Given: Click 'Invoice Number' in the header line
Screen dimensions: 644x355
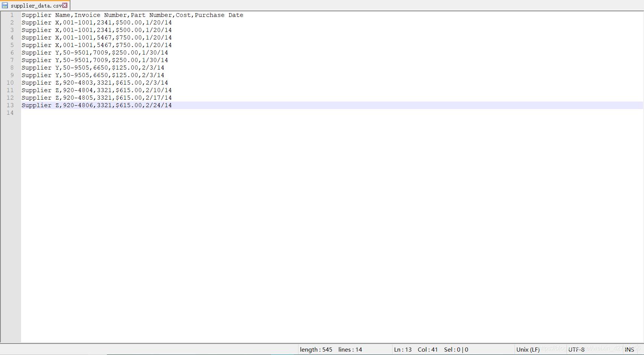Looking at the screenshot, I should [100, 15].
